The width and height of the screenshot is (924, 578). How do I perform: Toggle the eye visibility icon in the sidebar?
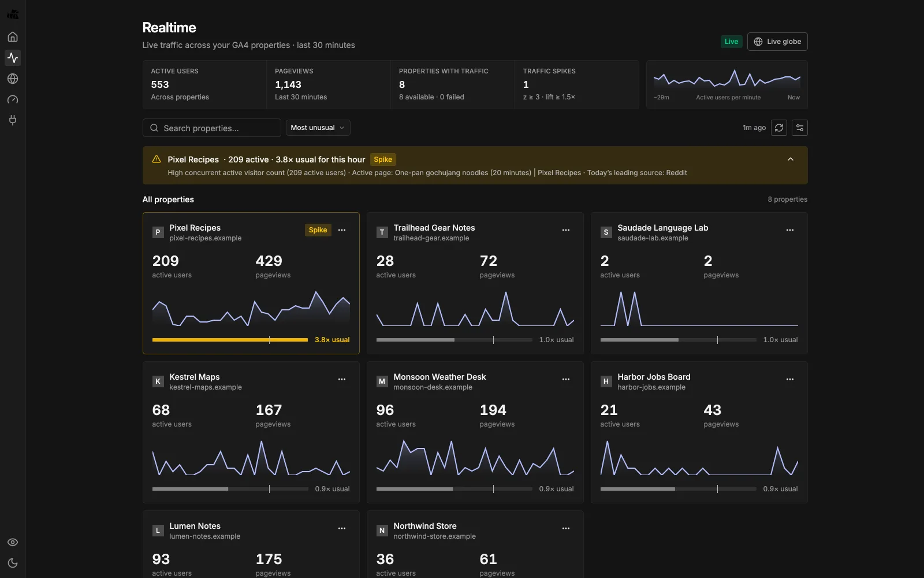tap(13, 542)
